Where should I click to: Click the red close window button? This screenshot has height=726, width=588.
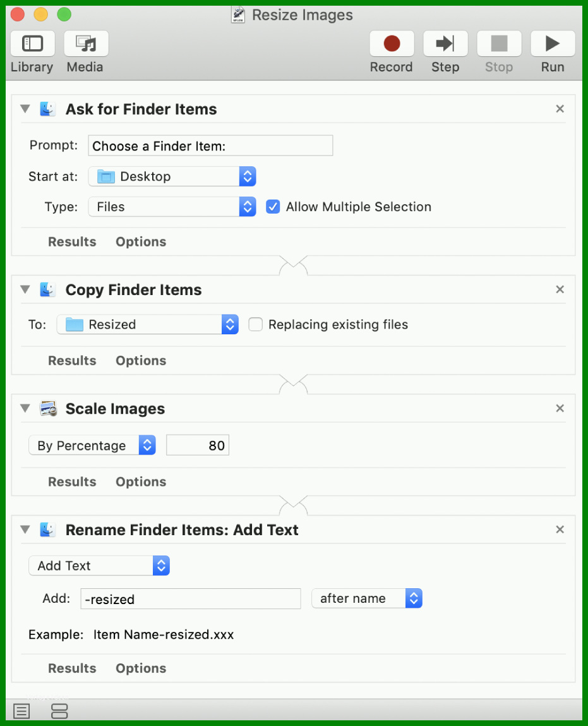18,15
